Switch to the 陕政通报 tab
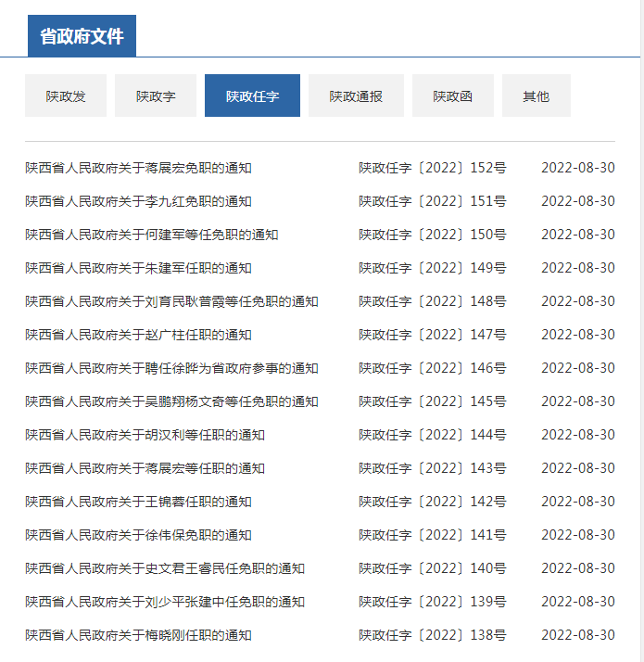 point(356,96)
